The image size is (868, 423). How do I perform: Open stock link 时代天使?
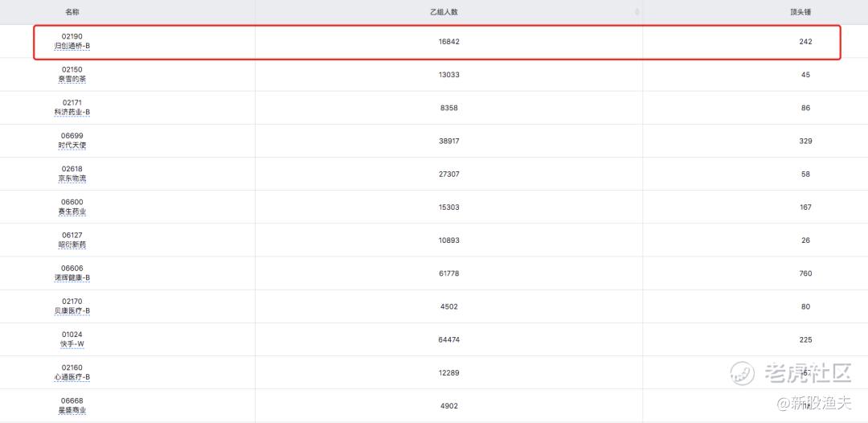(72, 146)
